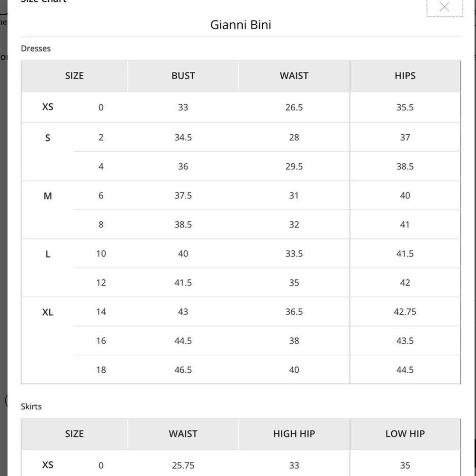Click the Skirts section label

coord(31,407)
